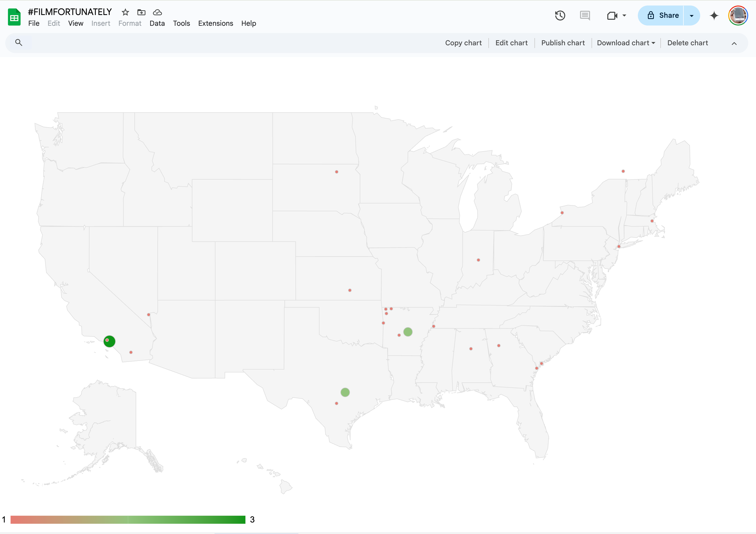Open version history clock icon
The width and height of the screenshot is (756, 534).
point(560,16)
